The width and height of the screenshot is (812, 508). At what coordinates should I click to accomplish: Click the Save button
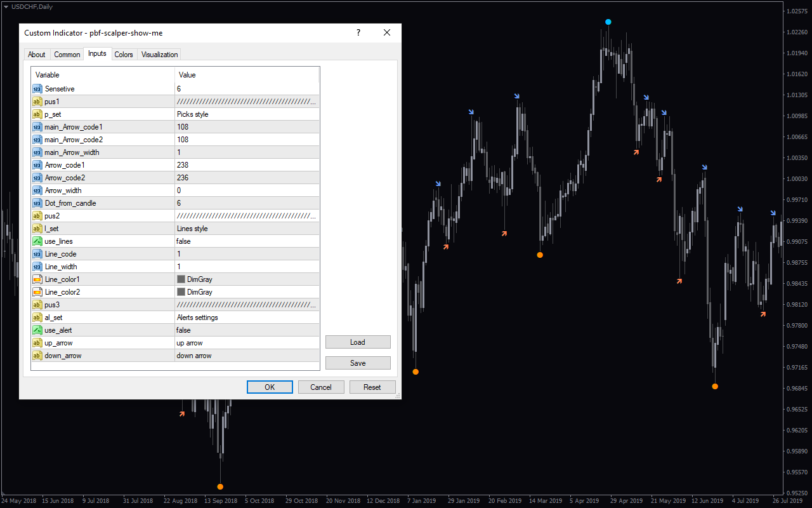click(358, 363)
